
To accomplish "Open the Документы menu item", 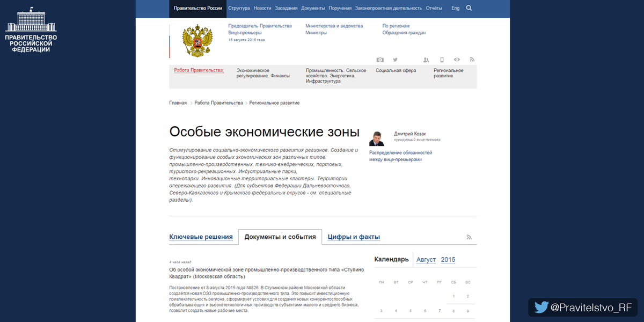I will click(x=313, y=9).
